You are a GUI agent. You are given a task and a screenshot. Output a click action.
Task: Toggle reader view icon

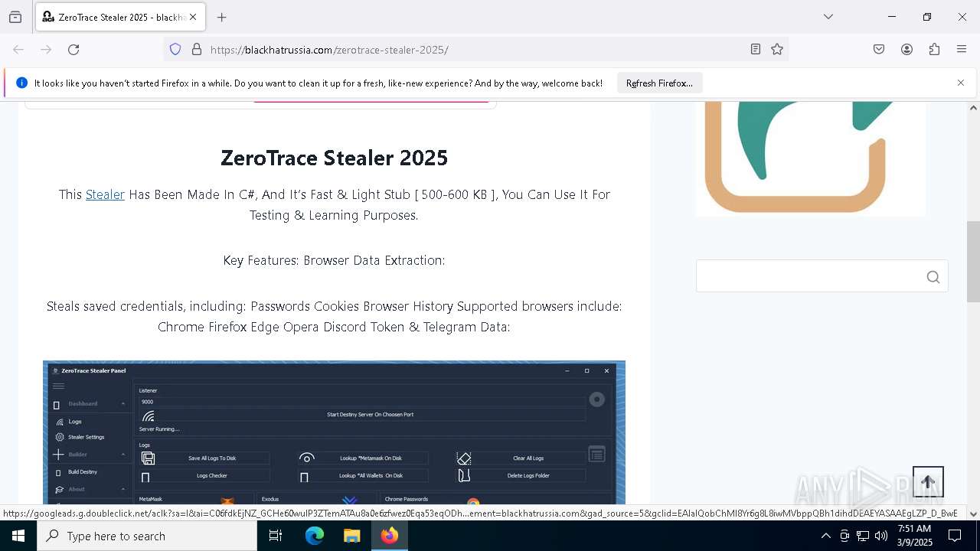[756, 50]
